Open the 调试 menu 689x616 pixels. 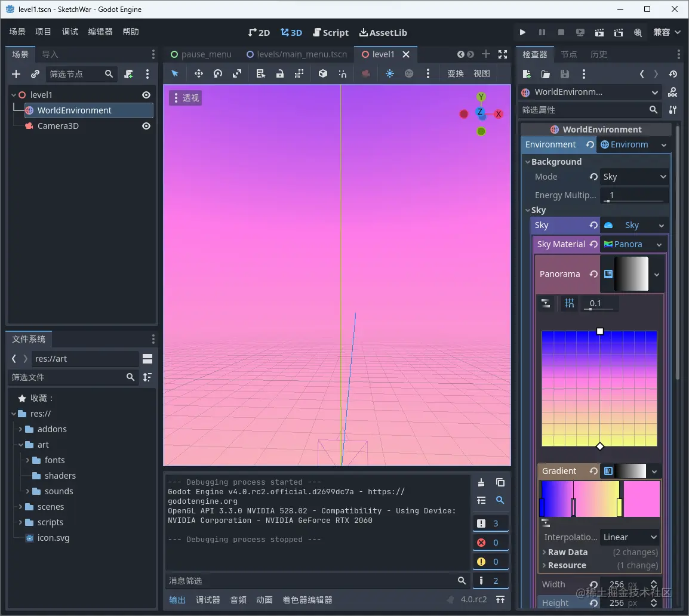(x=70, y=32)
